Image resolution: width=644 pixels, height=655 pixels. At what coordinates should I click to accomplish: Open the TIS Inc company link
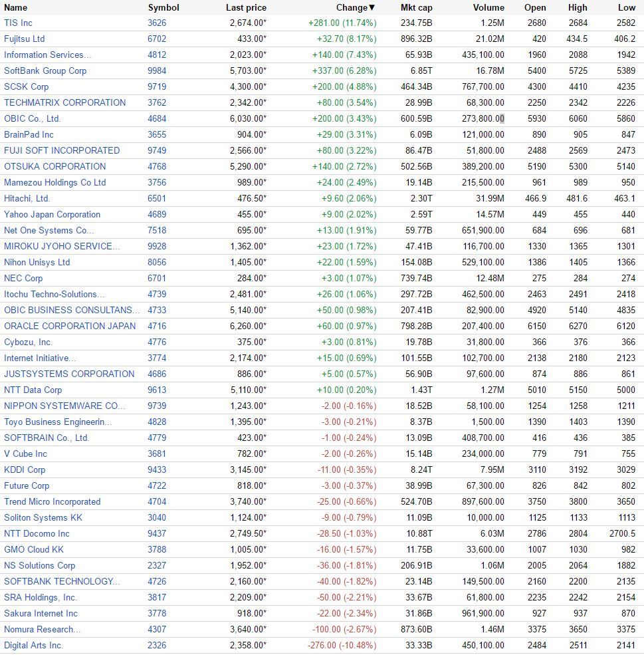click(18, 23)
